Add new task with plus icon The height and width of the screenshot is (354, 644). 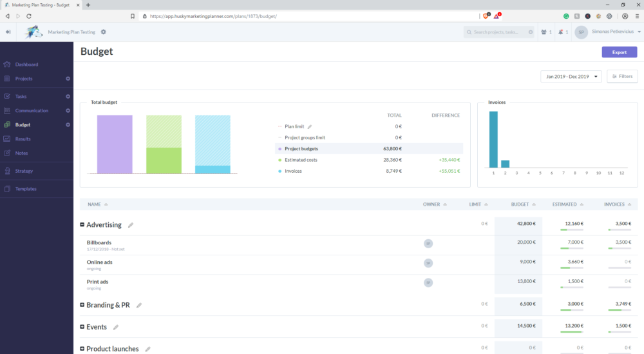pos(68,97)
